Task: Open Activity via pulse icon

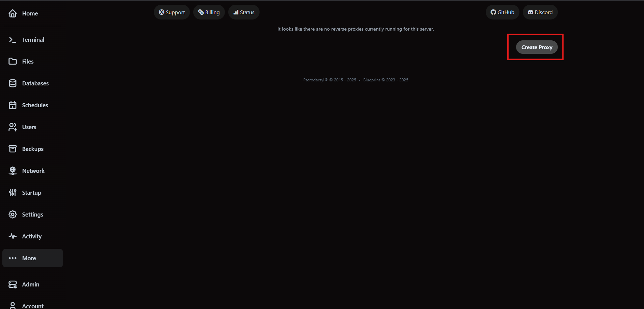Action: point(12,236)
